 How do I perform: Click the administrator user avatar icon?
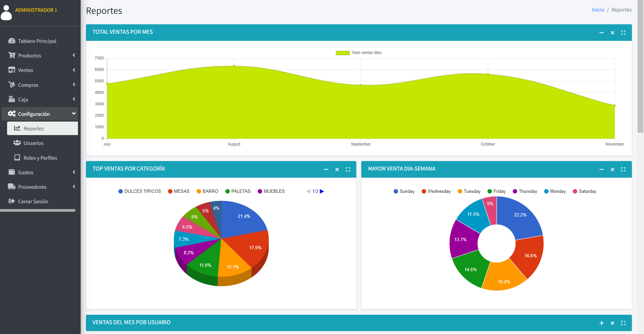6,13
